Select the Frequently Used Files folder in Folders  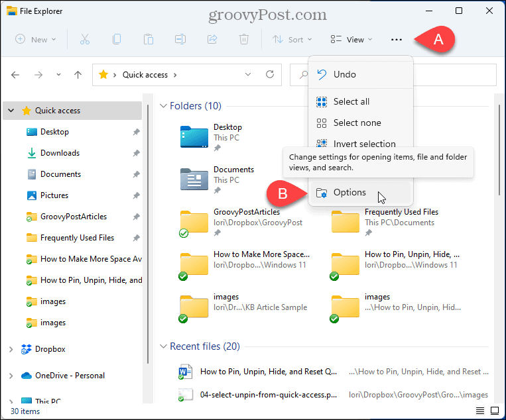coord(346,222)
